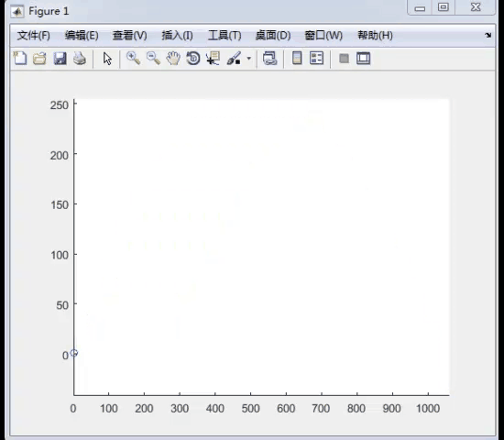The width and height of the screenshot is (504, 440).
Task: Print the figure via printer icon
Action: point(80,59)
